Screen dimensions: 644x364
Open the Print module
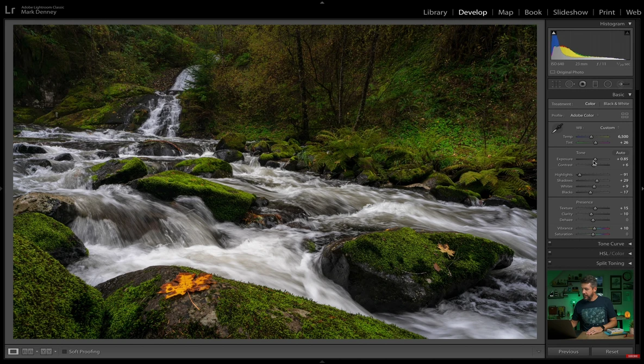point(607,12)
